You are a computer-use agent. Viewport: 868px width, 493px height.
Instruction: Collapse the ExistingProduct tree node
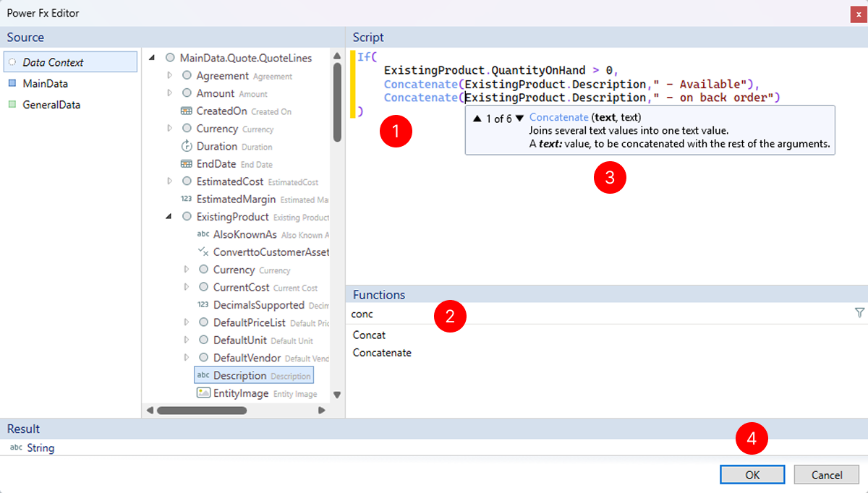[x=170, y=217]
